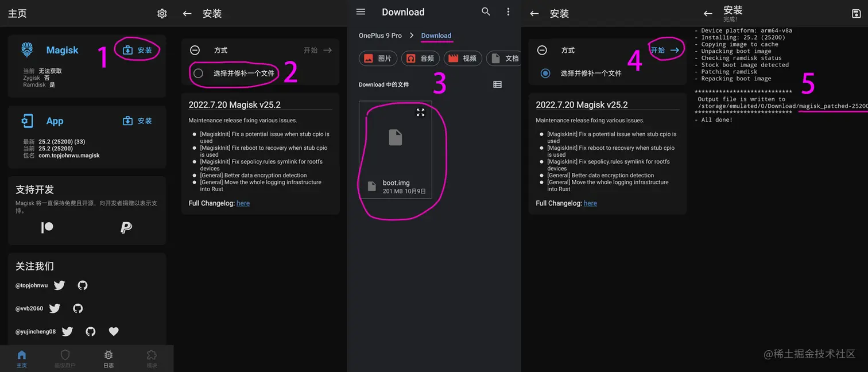Open the GitHub icon beside @vvb2060
Screen dimensions: 868x372
pos(78,308)
